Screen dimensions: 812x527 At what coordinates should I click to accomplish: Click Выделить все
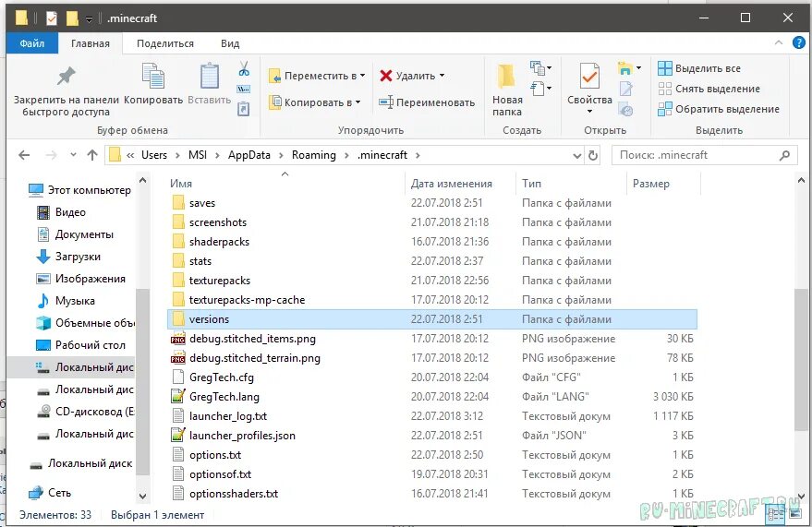pos(699,68)
